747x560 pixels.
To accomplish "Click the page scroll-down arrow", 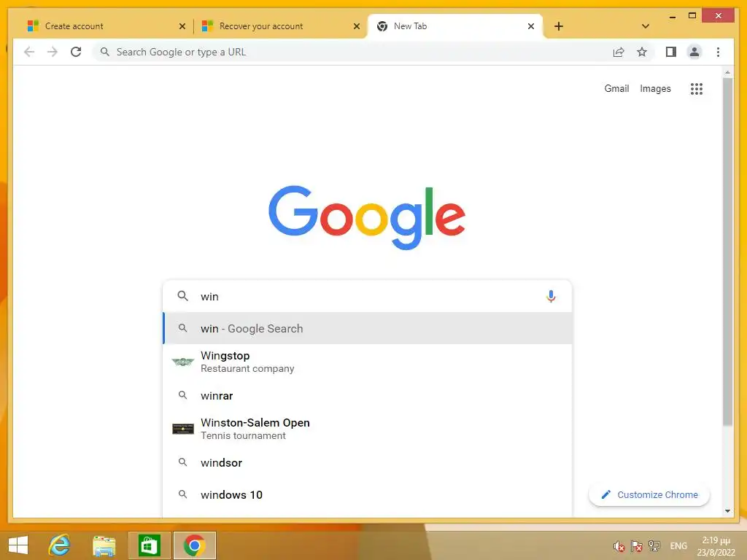I will click(727, 511).
